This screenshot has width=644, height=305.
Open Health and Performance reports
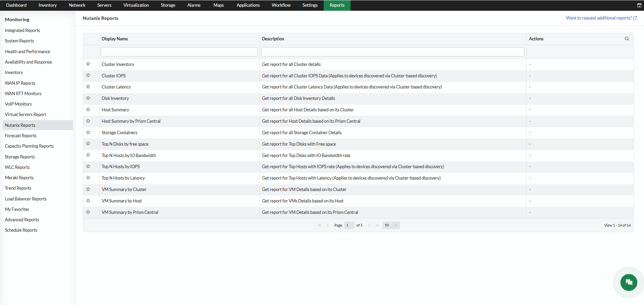tap(28, 51)
